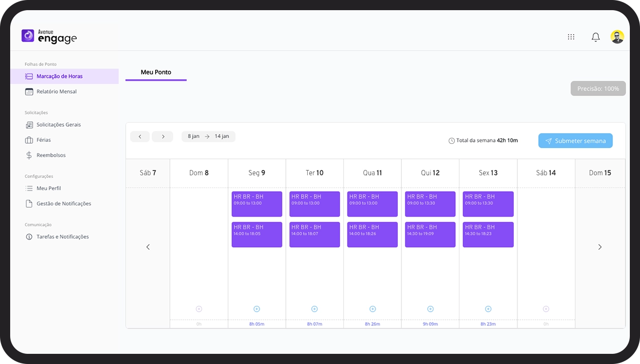Open the notifications bell
The height and width of the screenshot is (364, 640).
pos(596,37)
